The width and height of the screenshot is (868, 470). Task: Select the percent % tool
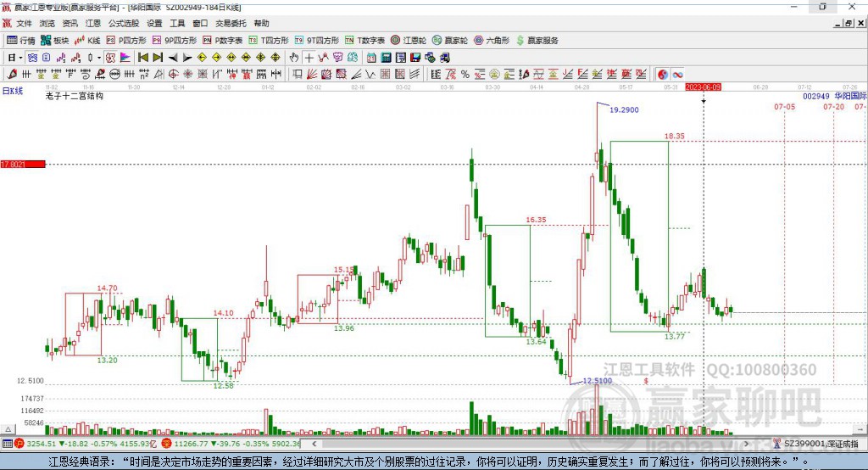coord(465,75)
